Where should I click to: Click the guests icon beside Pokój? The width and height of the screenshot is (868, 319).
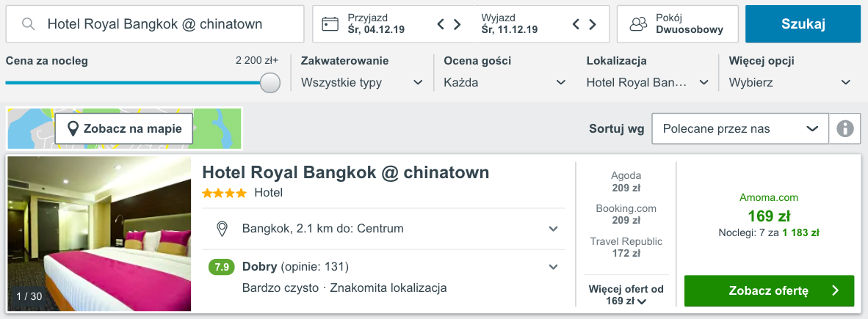point(639,23)
